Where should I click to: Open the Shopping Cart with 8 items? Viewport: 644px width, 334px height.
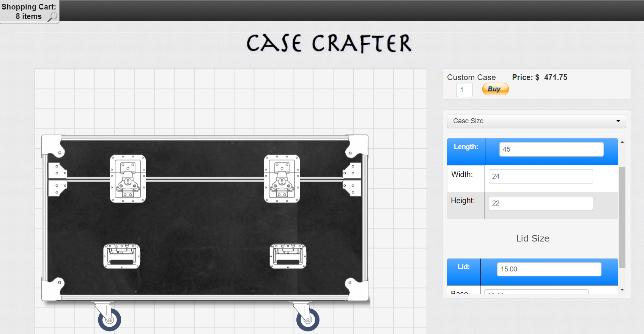pos(29,12)
